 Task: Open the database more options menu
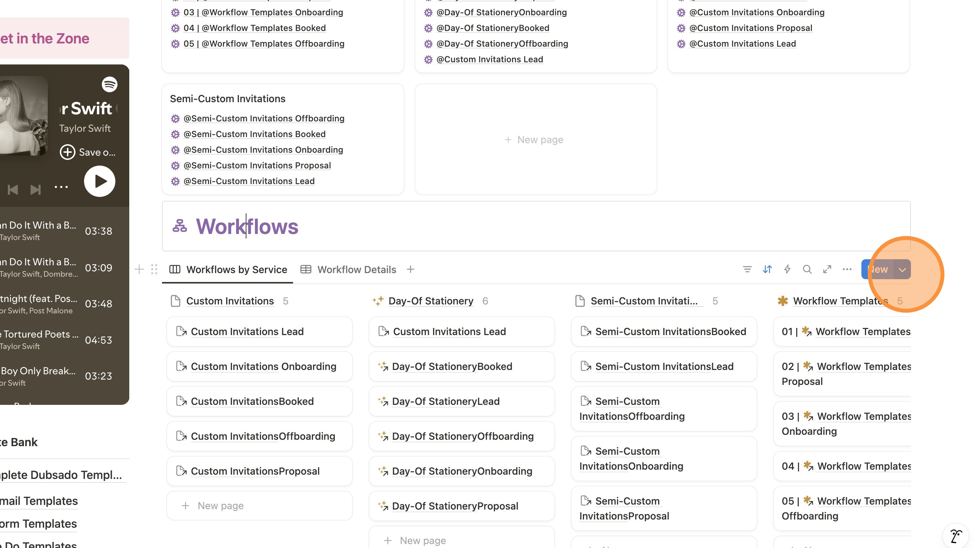(x=847, y=269)
